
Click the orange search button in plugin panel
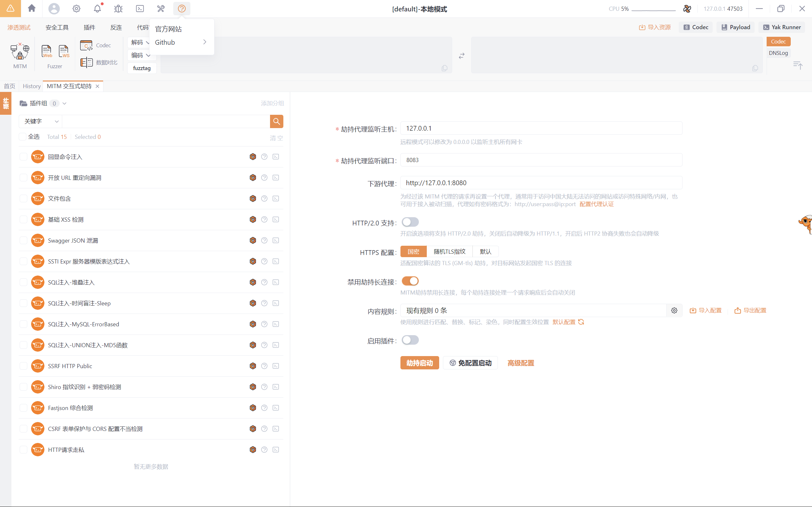click(x=276, y=121)
